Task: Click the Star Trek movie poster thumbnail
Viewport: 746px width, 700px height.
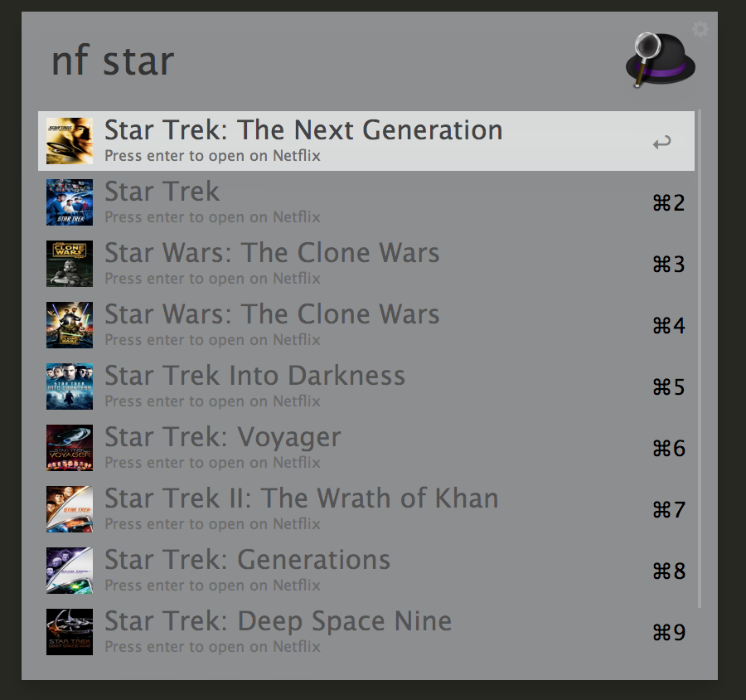Action: click(x=70, y=202)
